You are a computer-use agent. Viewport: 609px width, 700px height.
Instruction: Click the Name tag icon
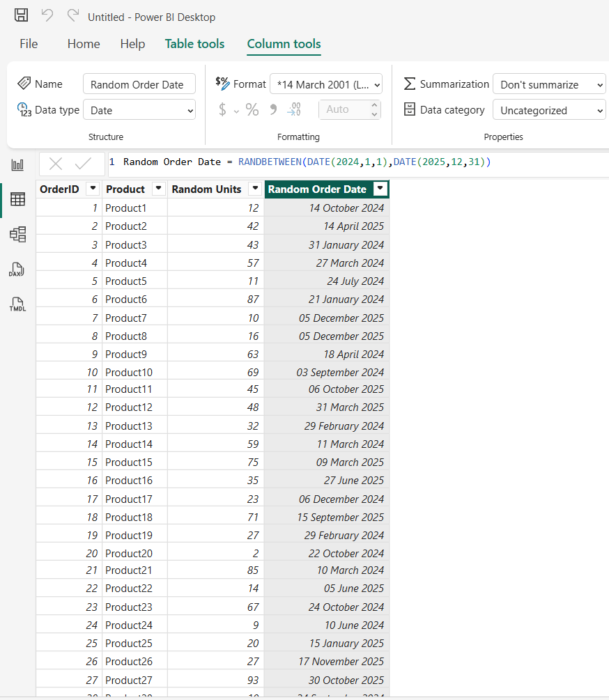(24, 84)
